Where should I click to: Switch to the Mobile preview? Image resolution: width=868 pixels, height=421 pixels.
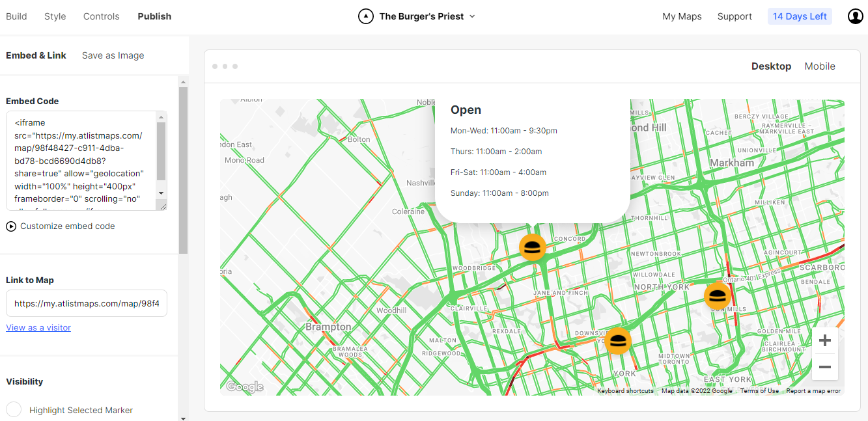tap(819, 66)
